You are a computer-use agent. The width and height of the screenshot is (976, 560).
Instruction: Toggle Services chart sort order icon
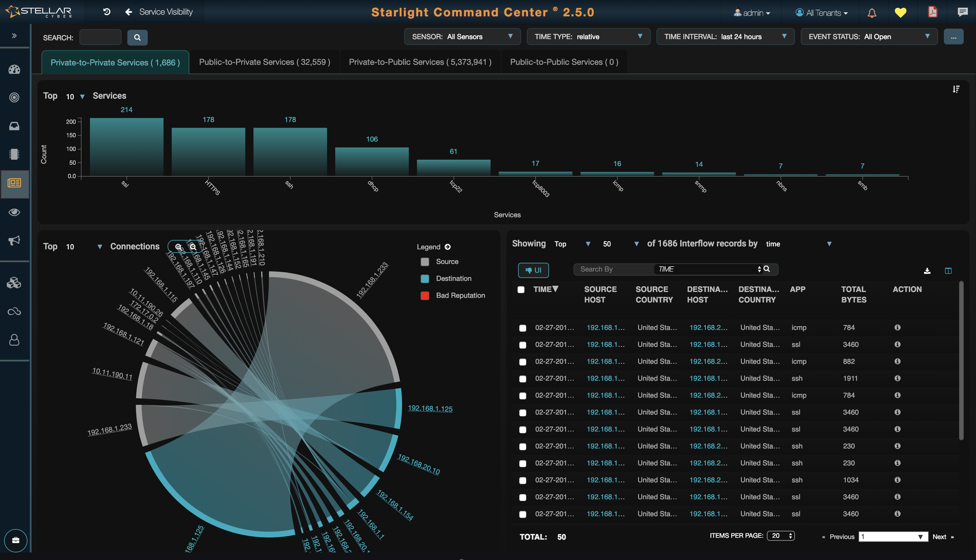pos(956,89)
